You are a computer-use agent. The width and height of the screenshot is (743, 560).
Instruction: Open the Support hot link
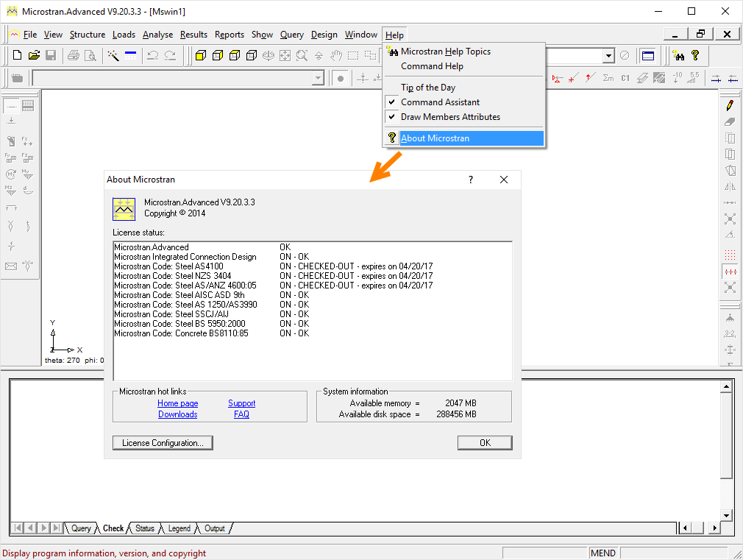(242, 403)
